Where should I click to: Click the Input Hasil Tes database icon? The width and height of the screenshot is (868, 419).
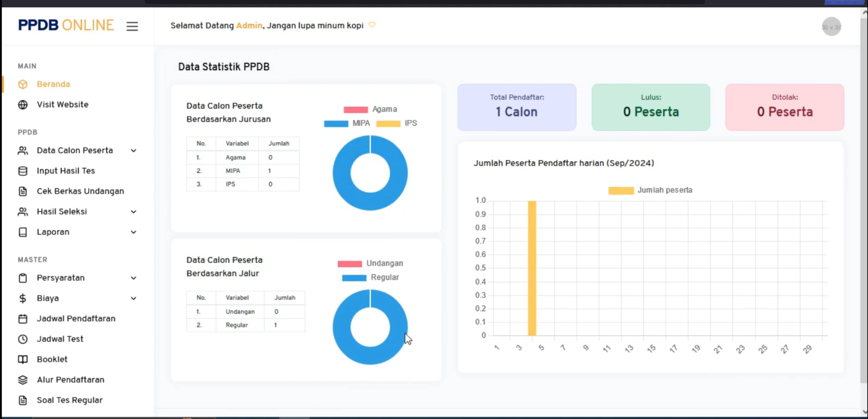click(x=23, y=171)
